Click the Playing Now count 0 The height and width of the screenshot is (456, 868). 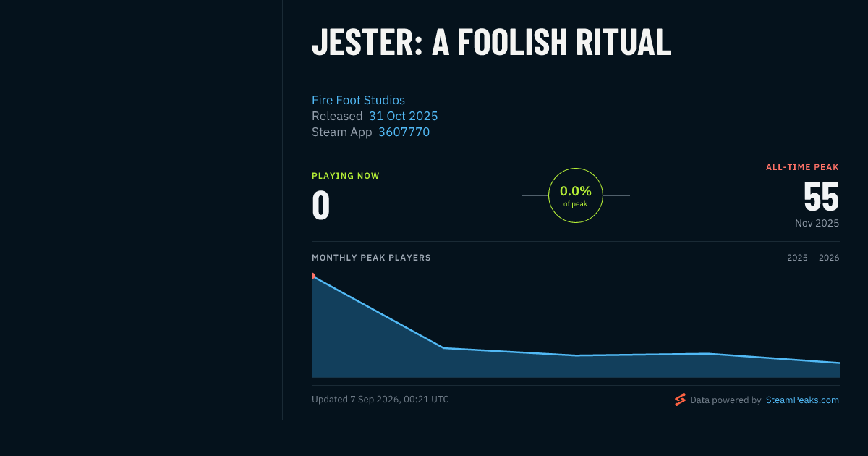(x=321, y=205)
